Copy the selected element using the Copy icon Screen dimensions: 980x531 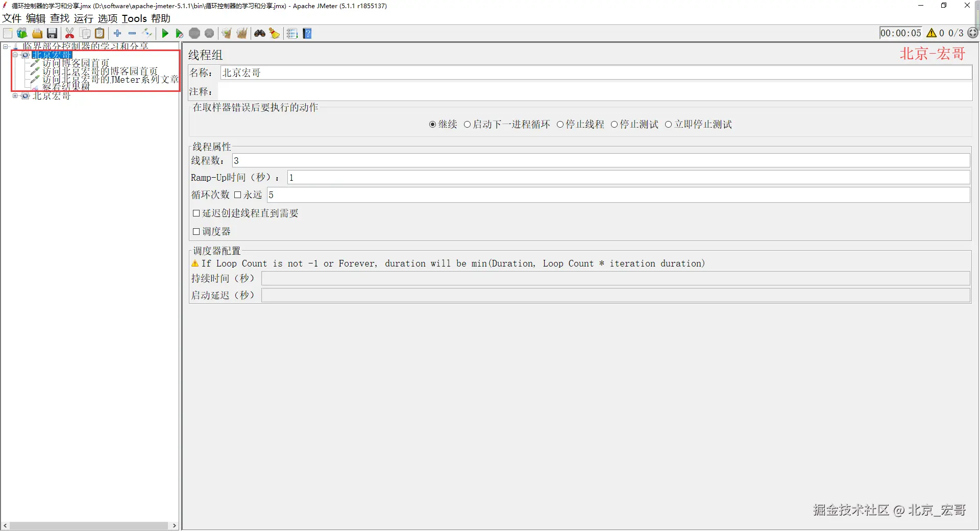point(85,33)
